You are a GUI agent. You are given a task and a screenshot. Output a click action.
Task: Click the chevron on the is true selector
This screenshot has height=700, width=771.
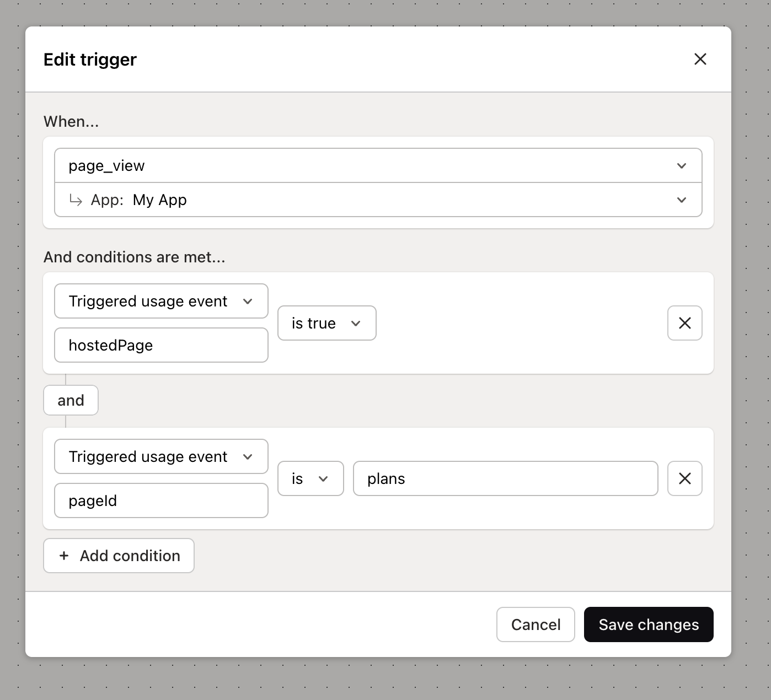pos(356,323)
